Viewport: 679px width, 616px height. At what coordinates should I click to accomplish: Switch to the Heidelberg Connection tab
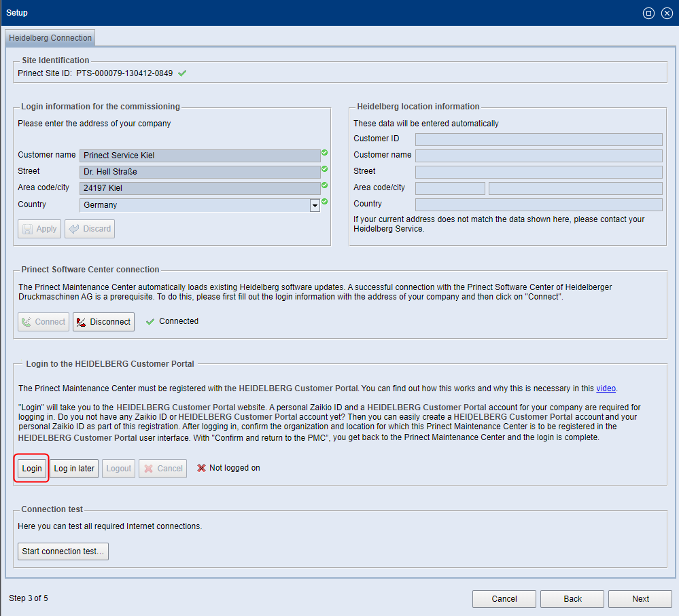[x=50, y=38]
